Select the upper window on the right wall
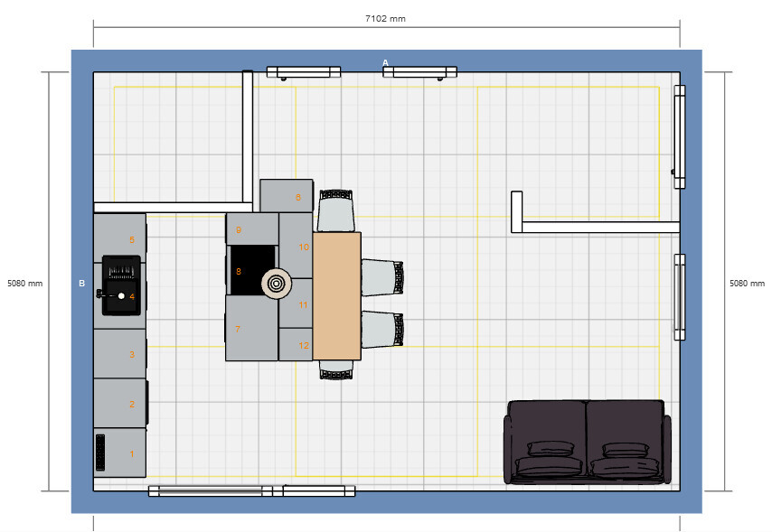 pyautogui.click(x=679, y=136)
